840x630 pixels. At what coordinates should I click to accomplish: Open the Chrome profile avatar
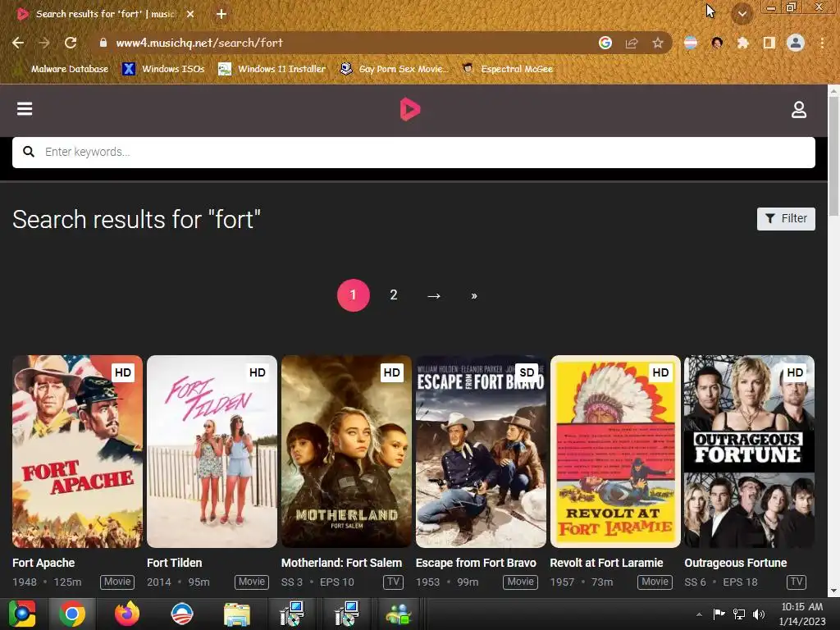point(796,43)
